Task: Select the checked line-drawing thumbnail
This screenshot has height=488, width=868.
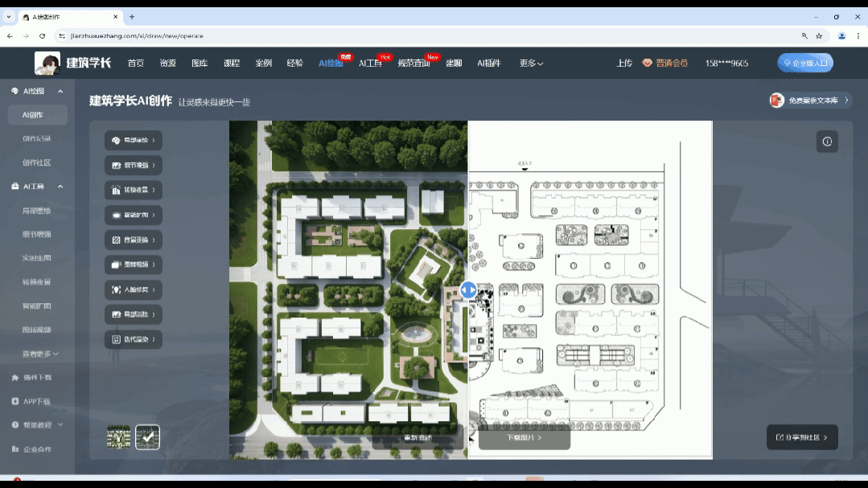Action: point(148,437)
